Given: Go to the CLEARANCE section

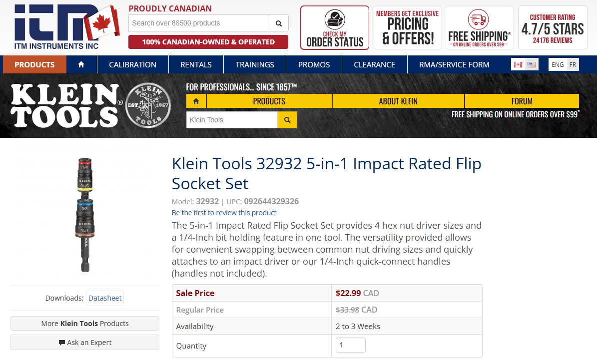Looking at the screenshot, I should tap(374, 64).
